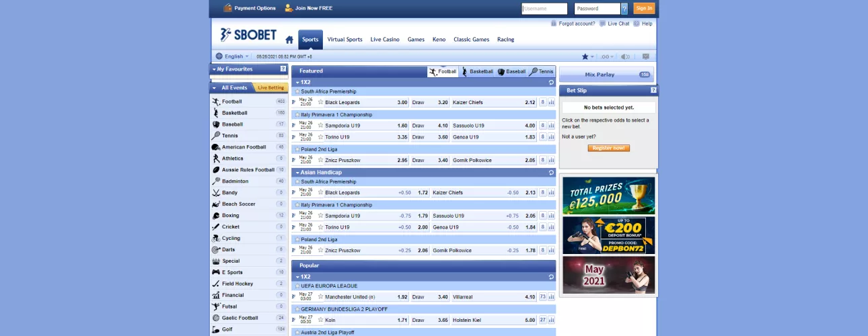
Task: Open the Live Casino tab
Action: point(385,40)
